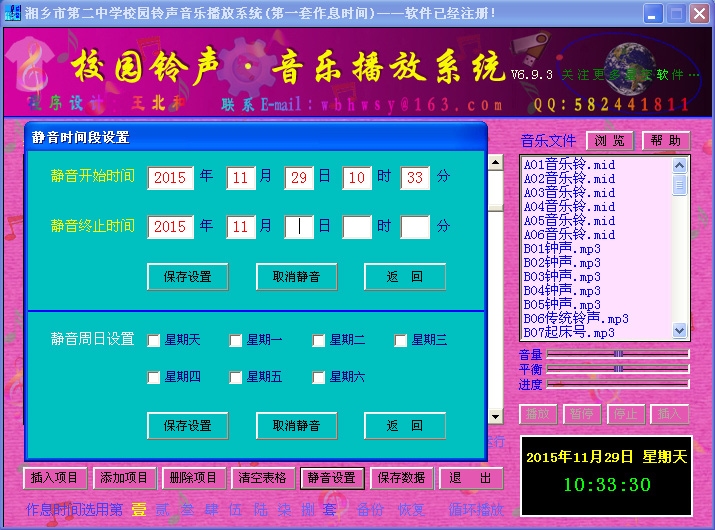Click 保存设置 under the time period section

coord(187,276)
